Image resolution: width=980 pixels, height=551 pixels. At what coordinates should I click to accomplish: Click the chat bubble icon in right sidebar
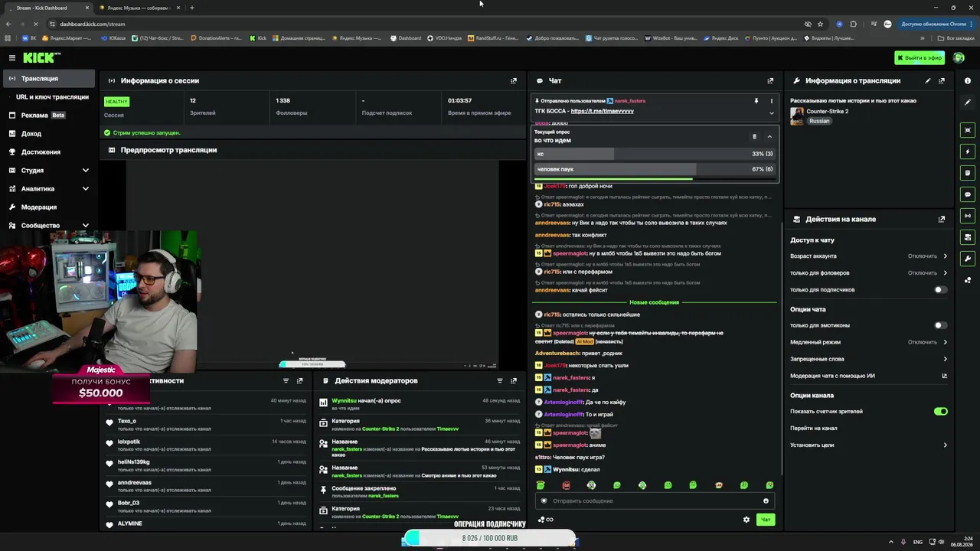click(968, 194)
